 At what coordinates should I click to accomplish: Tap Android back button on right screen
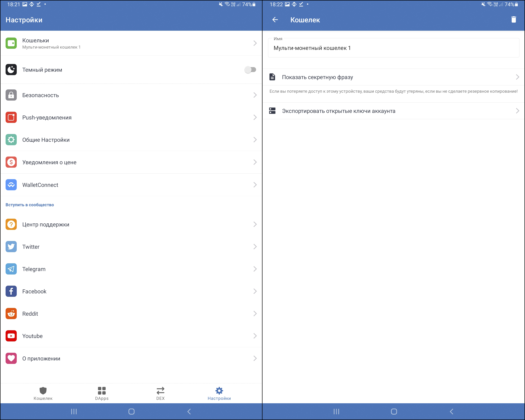451,411
